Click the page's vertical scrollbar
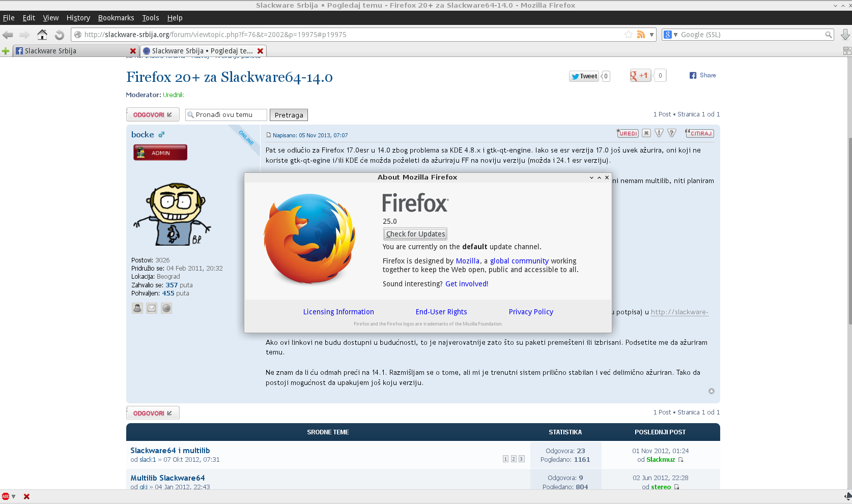 [x=849, y=229]
